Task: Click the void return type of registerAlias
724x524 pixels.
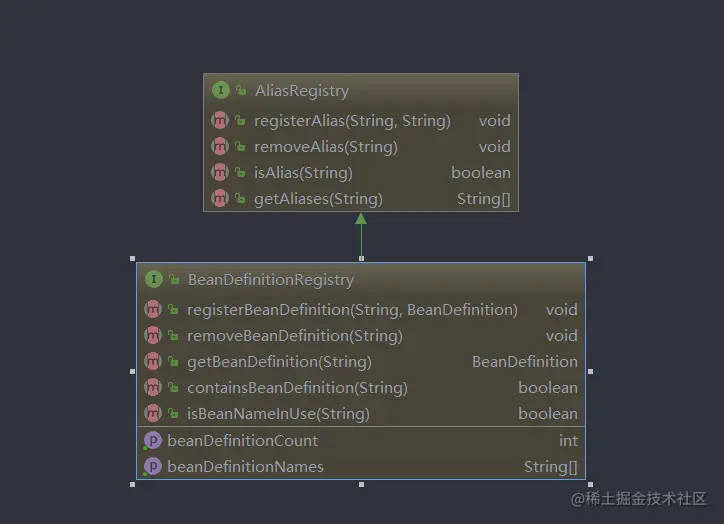Action: coord(495,120)
